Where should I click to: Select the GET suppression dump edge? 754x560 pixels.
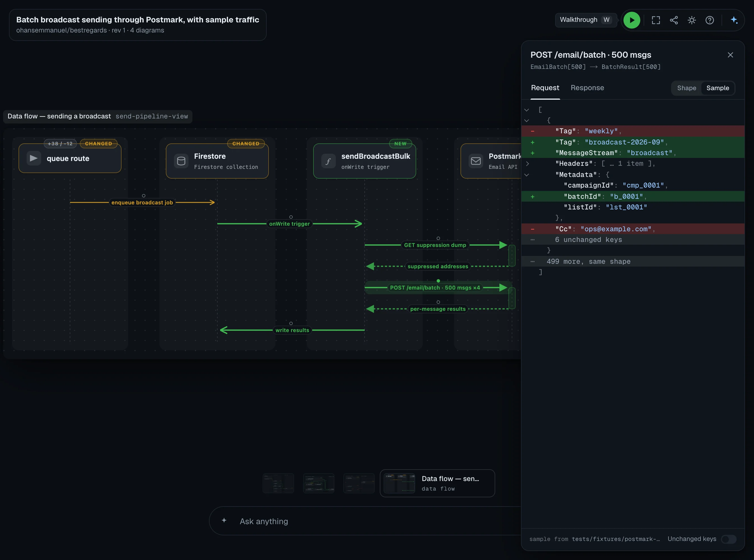coord(435,245)
